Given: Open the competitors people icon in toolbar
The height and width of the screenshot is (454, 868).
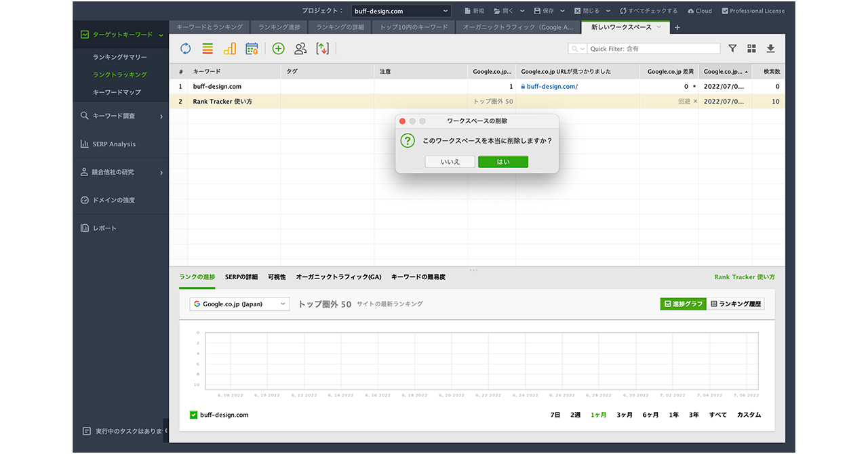Looking at the screenshot, I should pyautogui.click(x=300, y=49).
